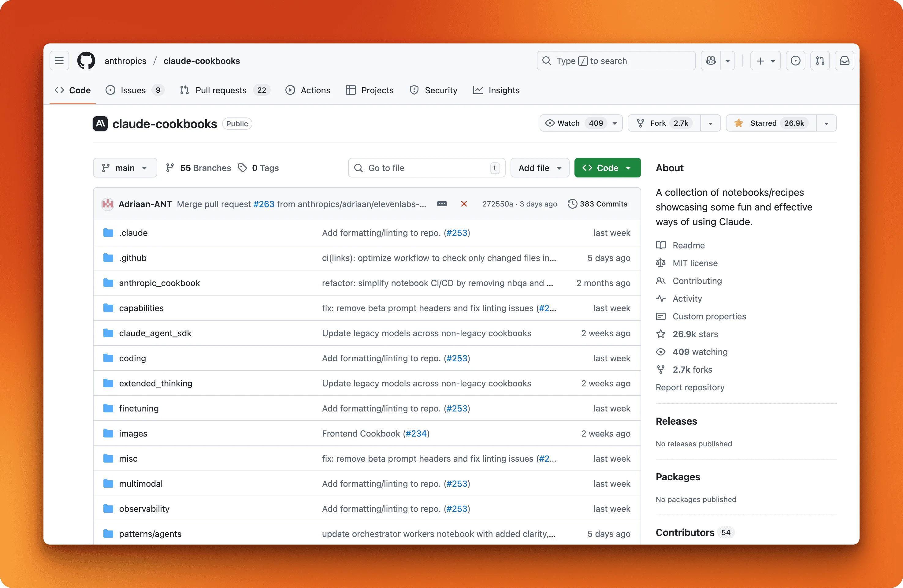Expand the green Code button dropdown

tap(629, 168)
